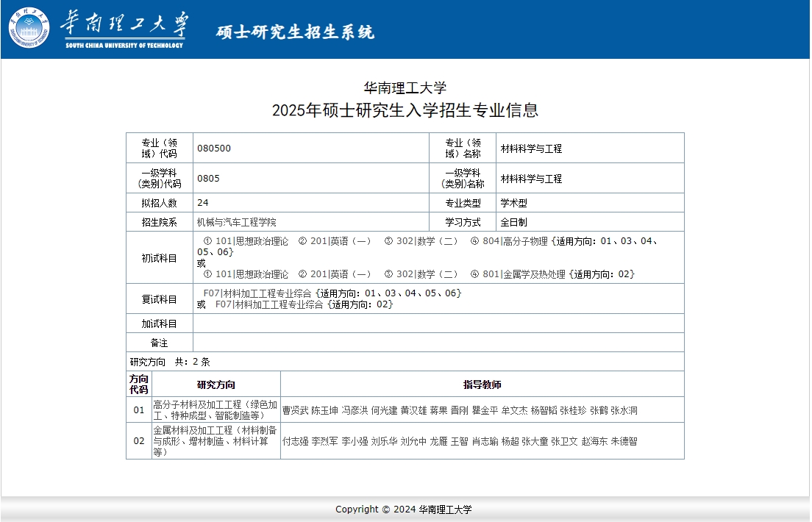Click the 高分子材料及加工工程 research direction
This screenshot has width=812, height=522.
[216, 410]
